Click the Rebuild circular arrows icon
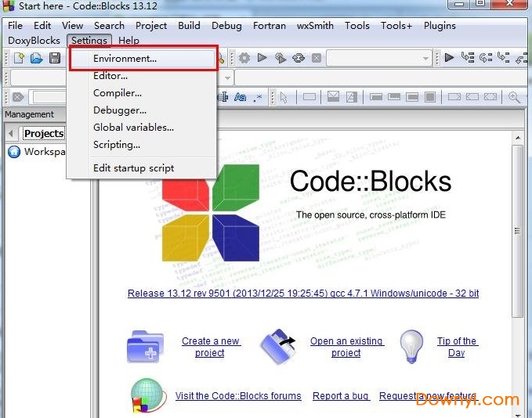 299,58
